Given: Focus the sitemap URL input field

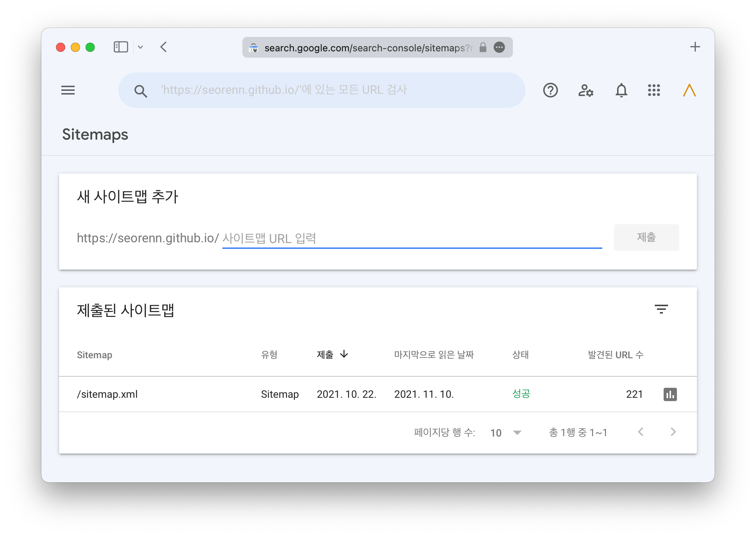Looking at the screenshot, I should [412, 238].
